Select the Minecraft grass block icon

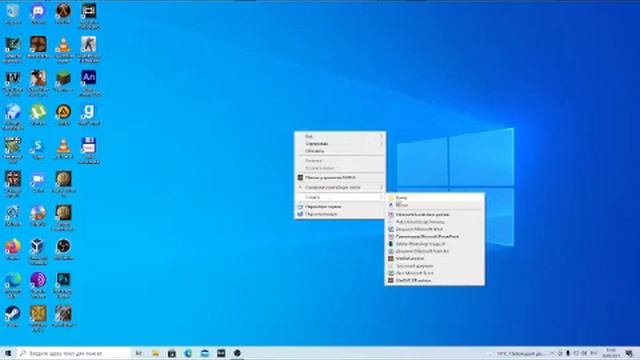63,80
